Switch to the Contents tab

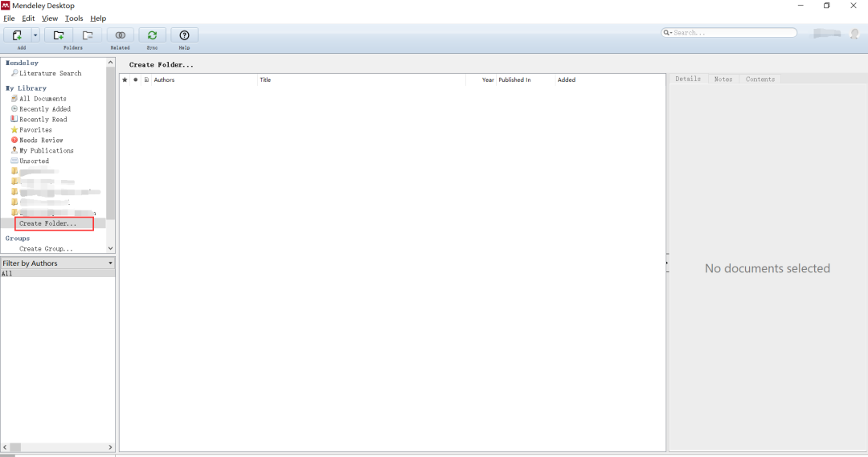click(760, 80)
